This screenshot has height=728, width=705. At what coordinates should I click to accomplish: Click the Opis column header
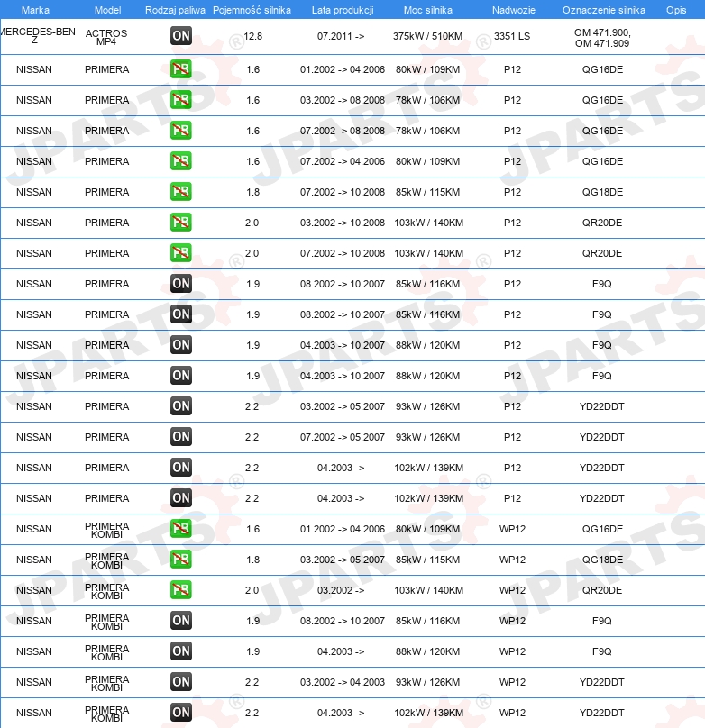676,10
